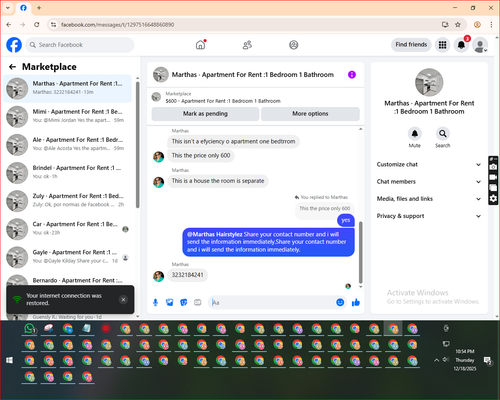Open Windows Start menu
500x400 pixels.
10,360
